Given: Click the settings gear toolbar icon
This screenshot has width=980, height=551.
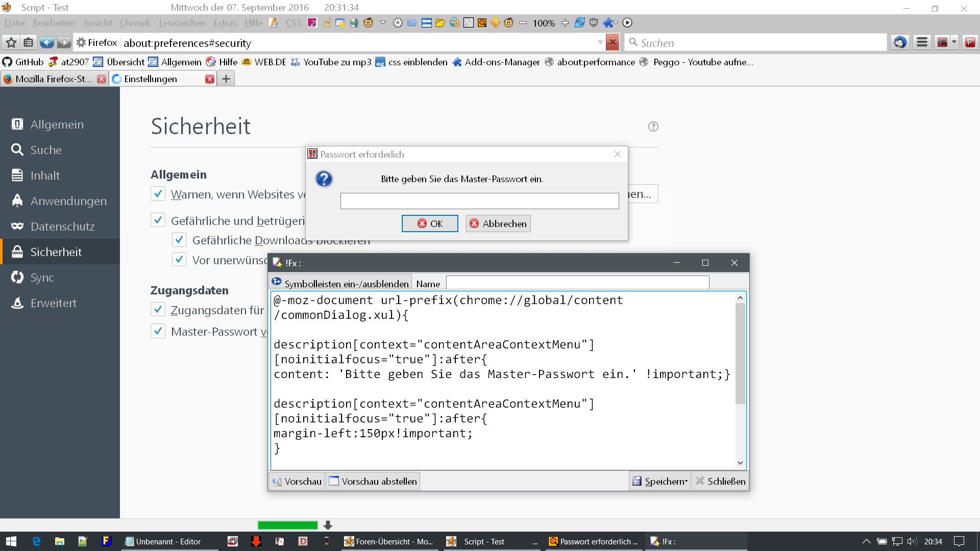Looking at the screenshot, I should 398,23.
